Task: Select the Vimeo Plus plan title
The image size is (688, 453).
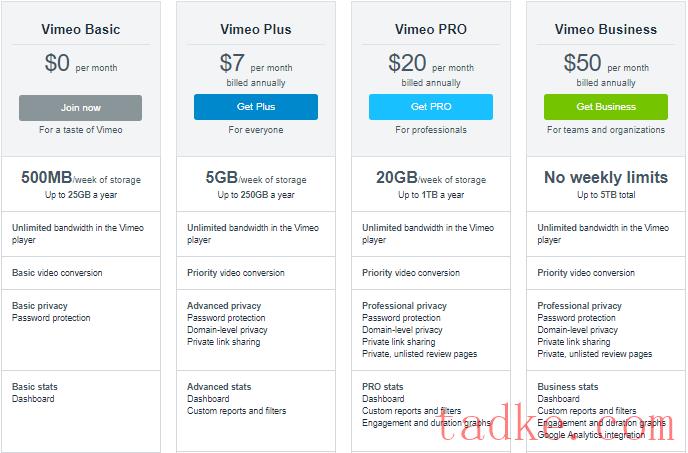Action: pos(255,29)
